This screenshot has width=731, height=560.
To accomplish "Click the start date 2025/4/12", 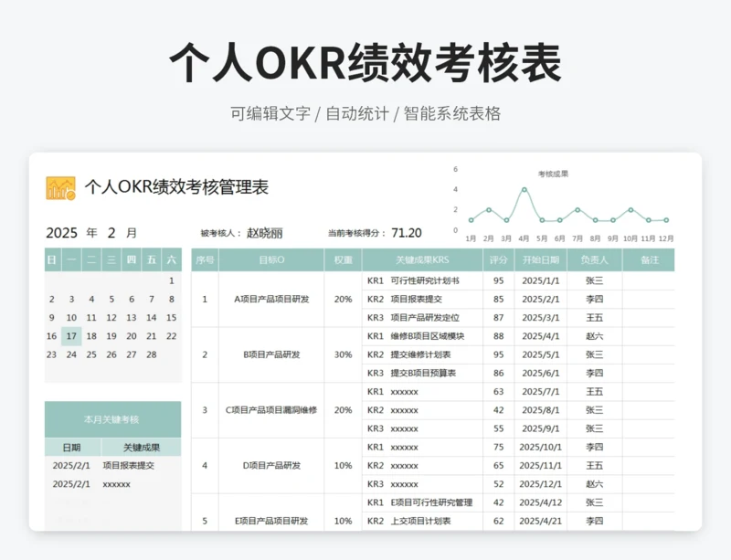I will click(x=541, y=502).
